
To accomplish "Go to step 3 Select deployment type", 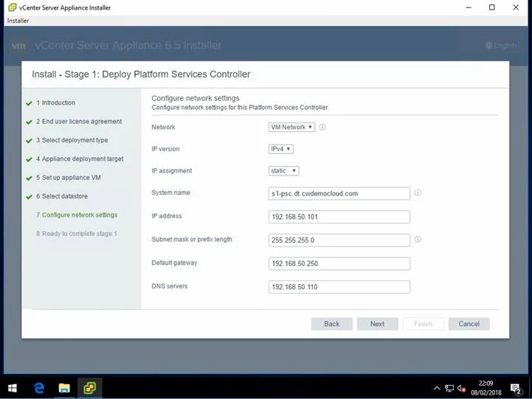I will (x=72, y=140).
